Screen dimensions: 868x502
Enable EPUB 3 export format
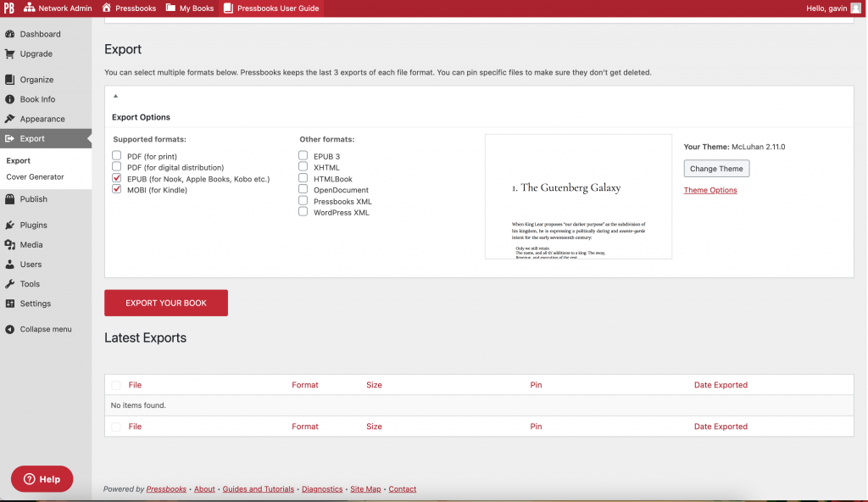tap(303, 156)
